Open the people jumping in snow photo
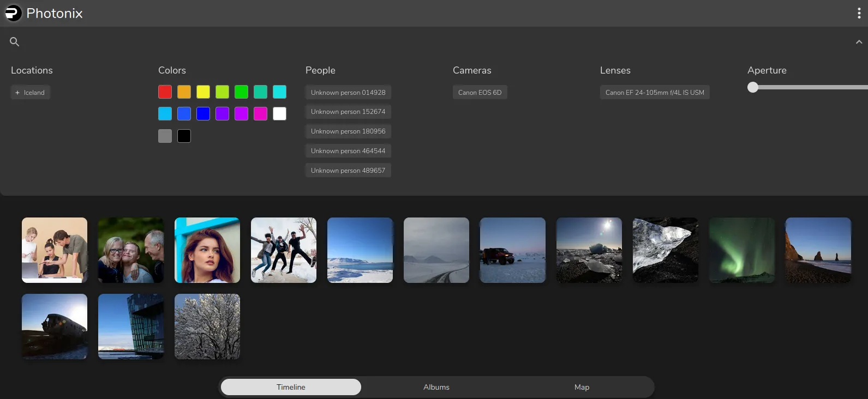Viewport: 868px width, 399px height. tap(283, 250)
